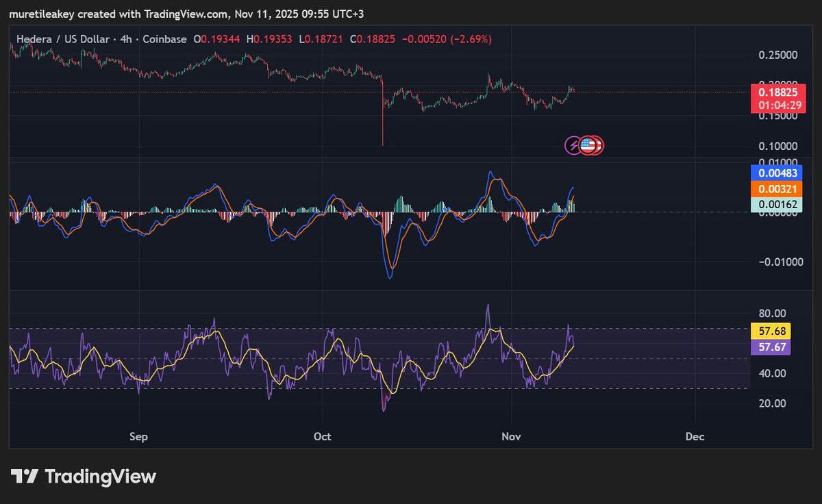Open the US flag economic events marker
Screen dimensions: 822x504
588,144
